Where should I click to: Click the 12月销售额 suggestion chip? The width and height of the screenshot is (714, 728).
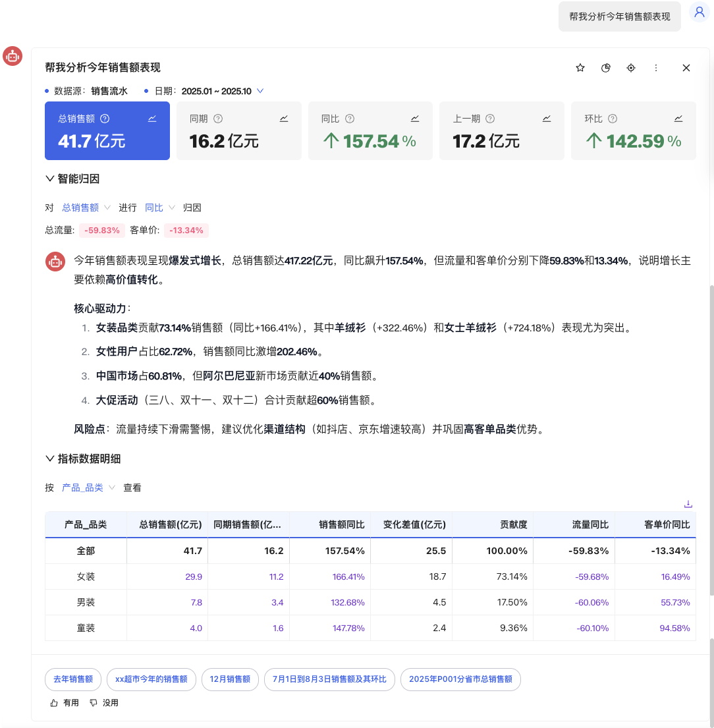tap(230, 679)
